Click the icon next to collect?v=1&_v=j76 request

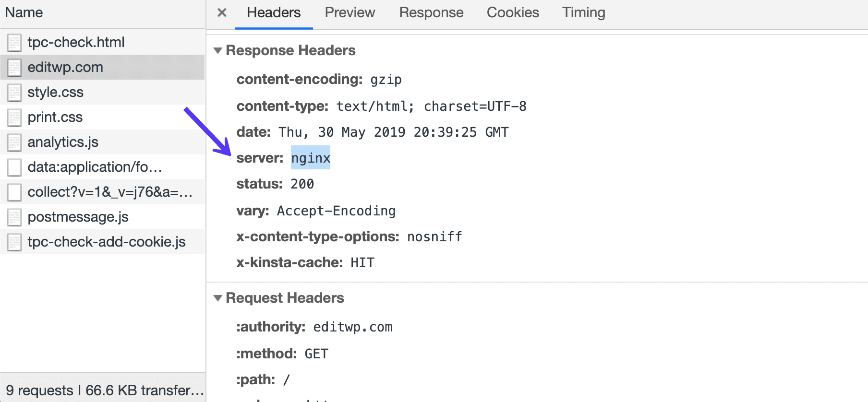click(14, 192)
